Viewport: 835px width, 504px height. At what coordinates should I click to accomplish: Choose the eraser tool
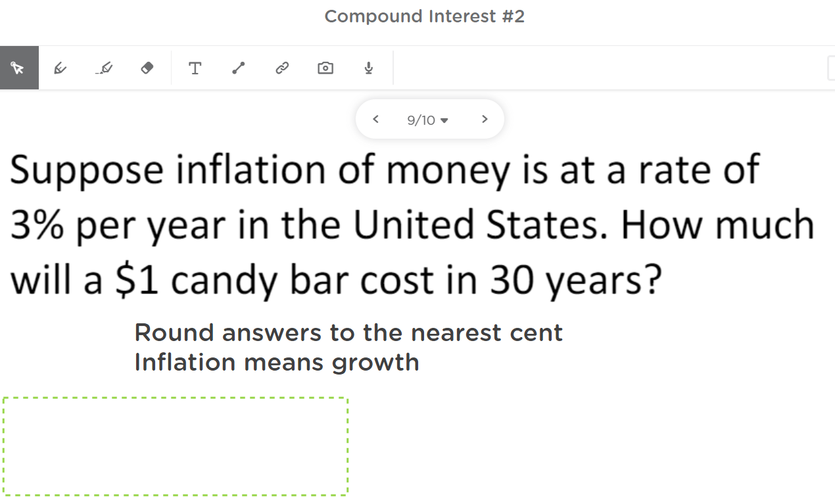pos(147,67)
